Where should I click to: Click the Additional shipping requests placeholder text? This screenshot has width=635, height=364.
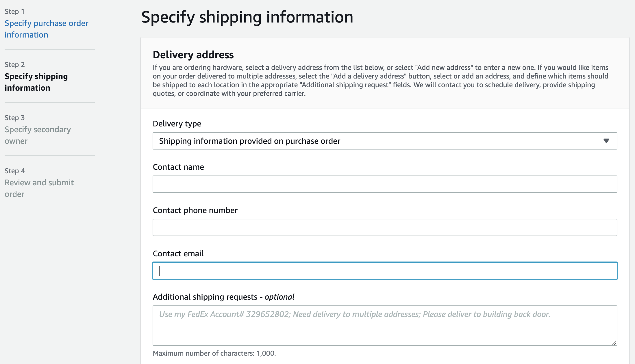point(355,314)
